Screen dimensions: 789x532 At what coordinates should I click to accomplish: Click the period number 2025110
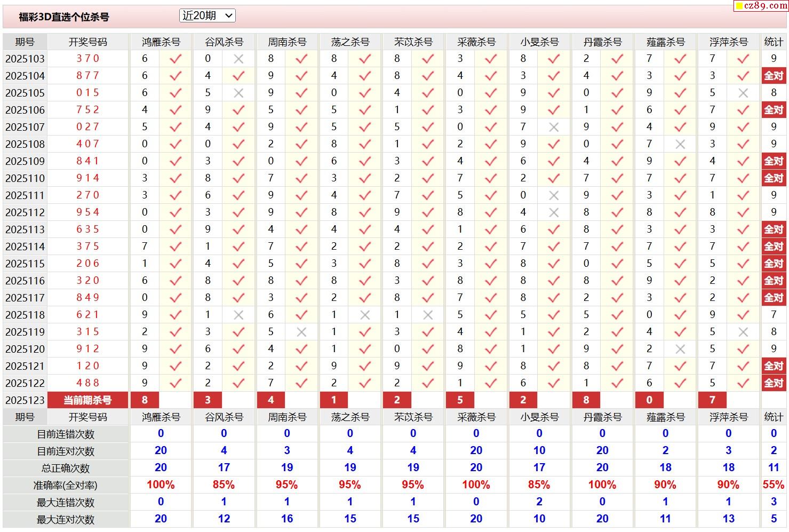pyautogui.click(x=25, y=178)
